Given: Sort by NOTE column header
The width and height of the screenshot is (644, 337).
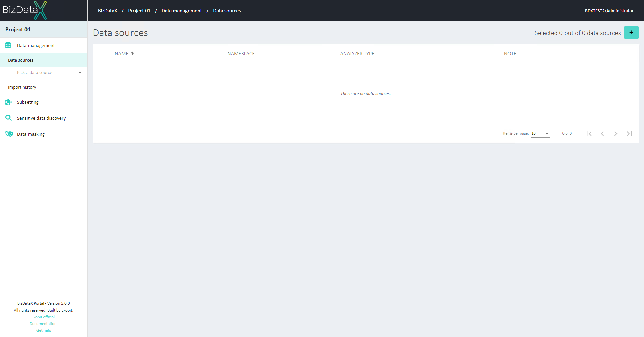Looking at the screenshot, I should [510, 54].
